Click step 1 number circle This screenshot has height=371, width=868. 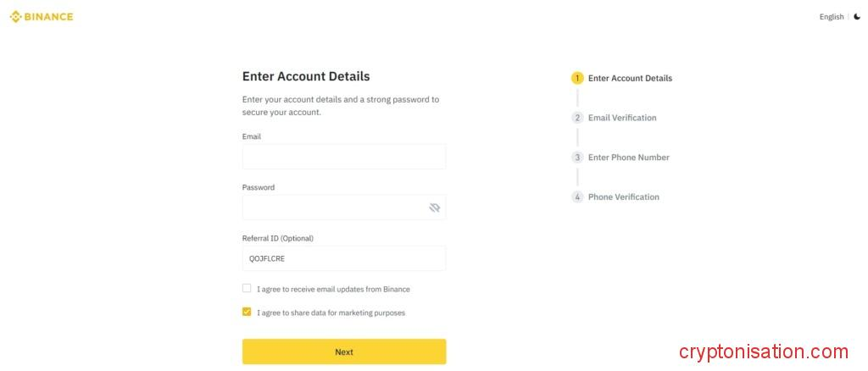[x=577, y=78]
